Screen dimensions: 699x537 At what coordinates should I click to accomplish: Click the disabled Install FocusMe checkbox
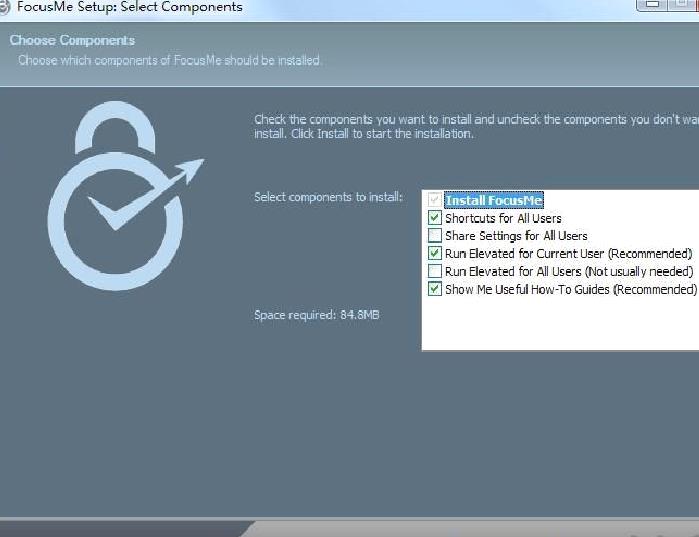[435, 200]
